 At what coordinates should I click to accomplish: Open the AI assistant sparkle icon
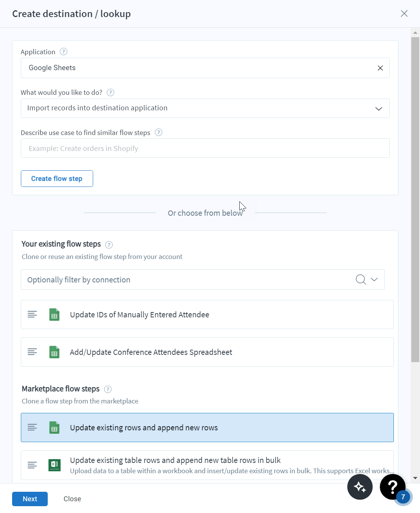(x=360, y=486)
